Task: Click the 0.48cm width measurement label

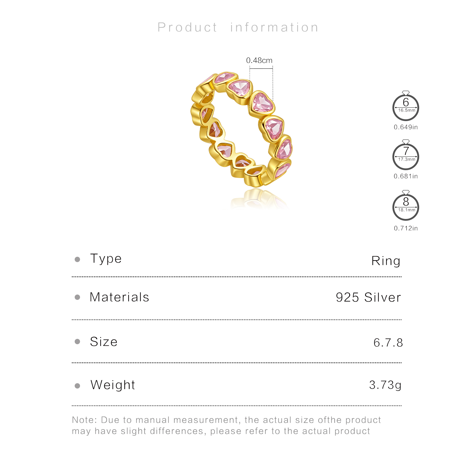Action: tap(259, 60)
